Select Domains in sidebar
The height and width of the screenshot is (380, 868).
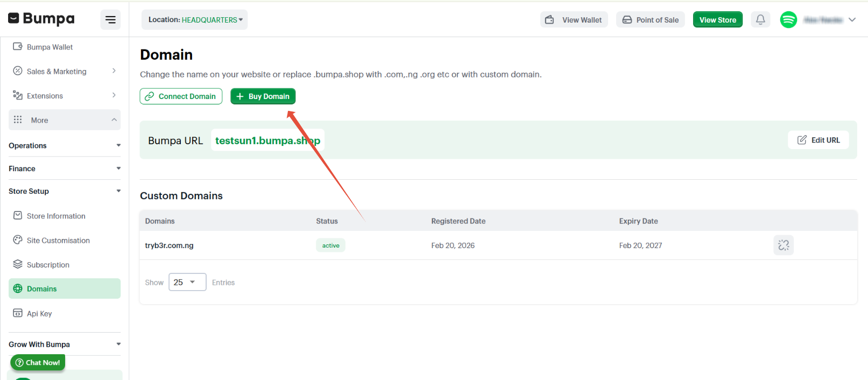click(x=65, y=288)
